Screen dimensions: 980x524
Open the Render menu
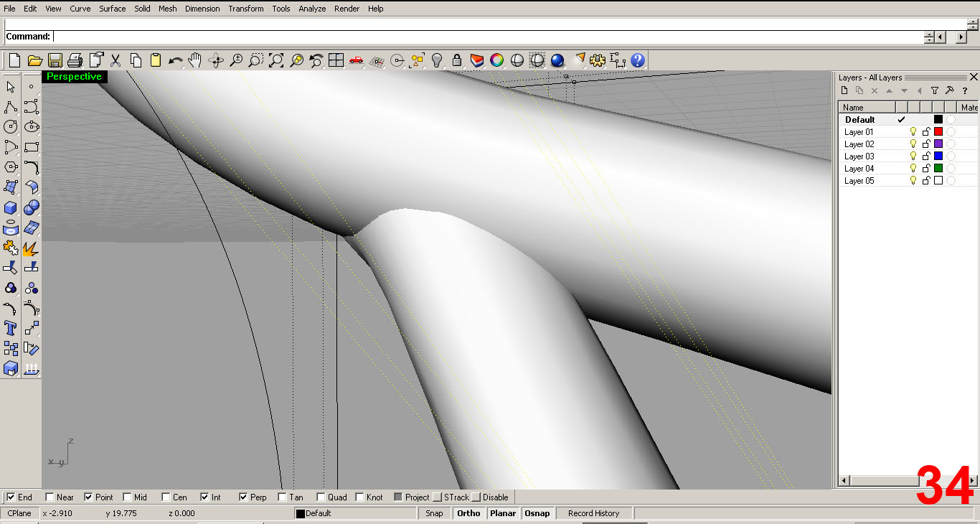[347, 9]
